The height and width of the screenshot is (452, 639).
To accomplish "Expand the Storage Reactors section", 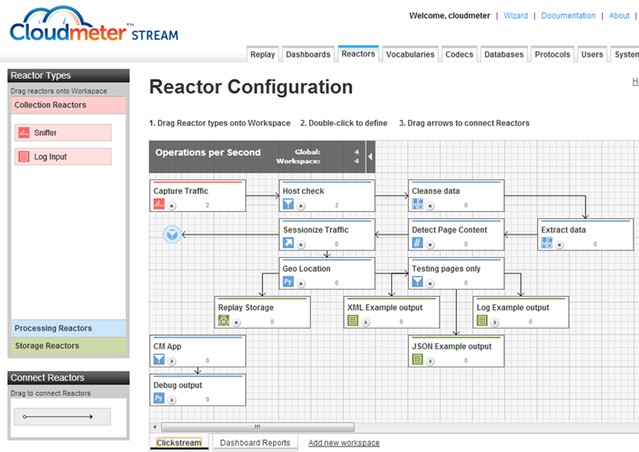I will coord(68,346).
